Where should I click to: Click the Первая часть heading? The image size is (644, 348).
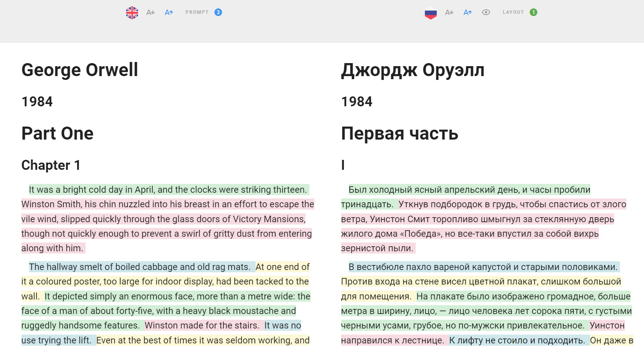399,133
